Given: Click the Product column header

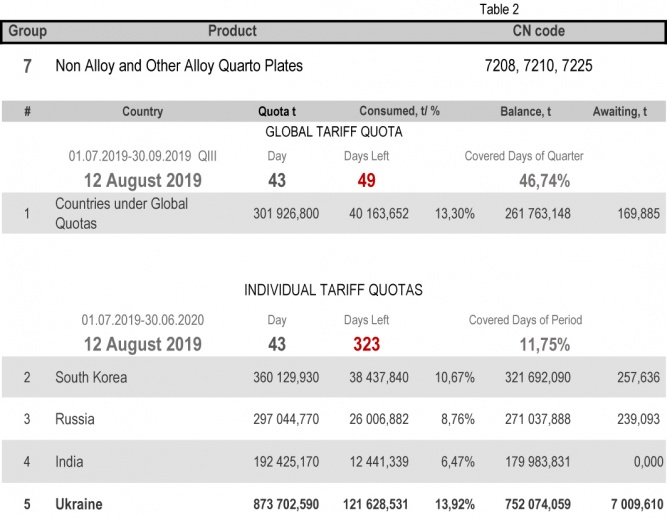Looking at the screenshot, I should pyautogui.click(x=232, y=31).
